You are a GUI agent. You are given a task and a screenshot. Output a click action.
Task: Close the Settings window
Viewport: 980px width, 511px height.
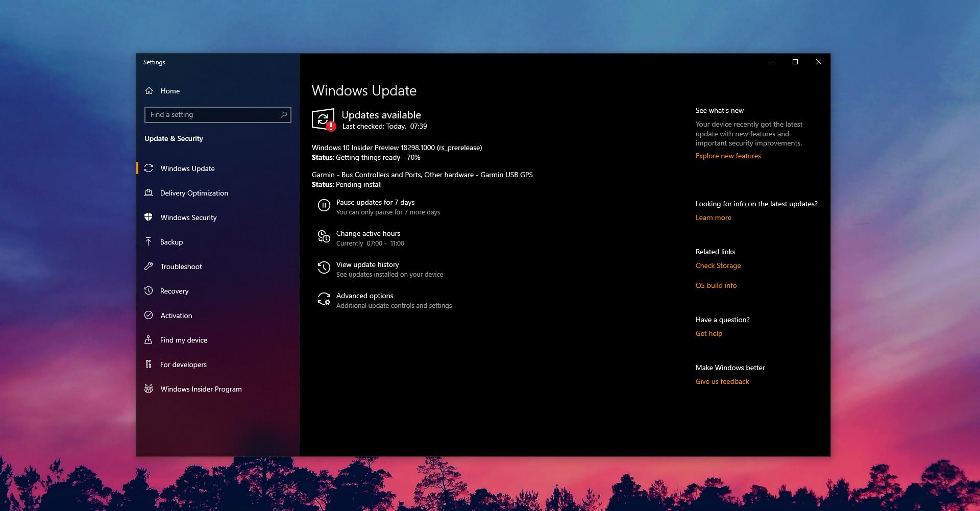(x=819, y=62)
